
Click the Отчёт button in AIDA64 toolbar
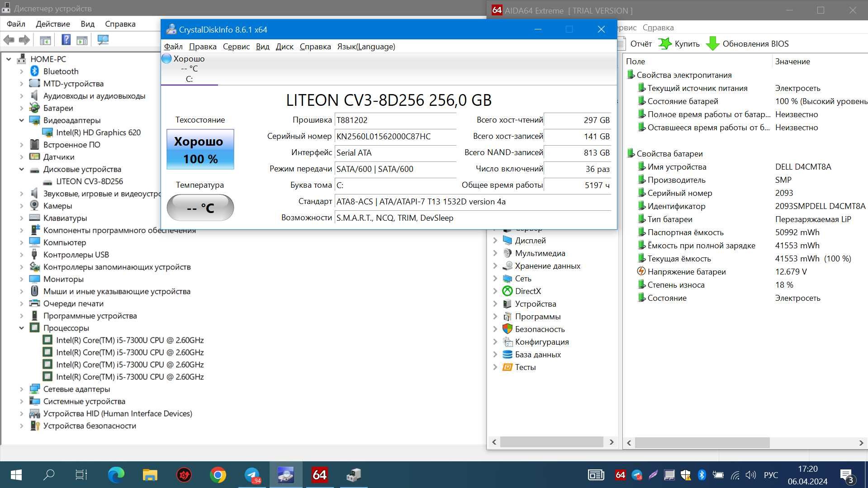coord(641,43)
